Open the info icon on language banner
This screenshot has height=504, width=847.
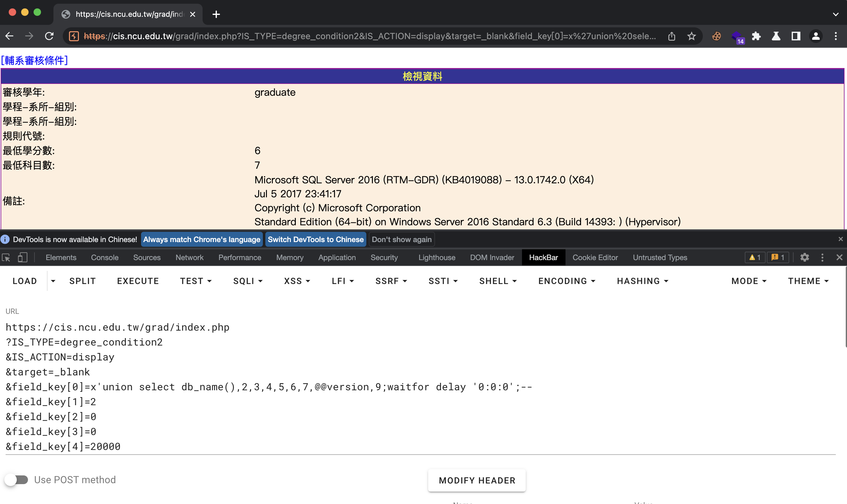[5, 240]
